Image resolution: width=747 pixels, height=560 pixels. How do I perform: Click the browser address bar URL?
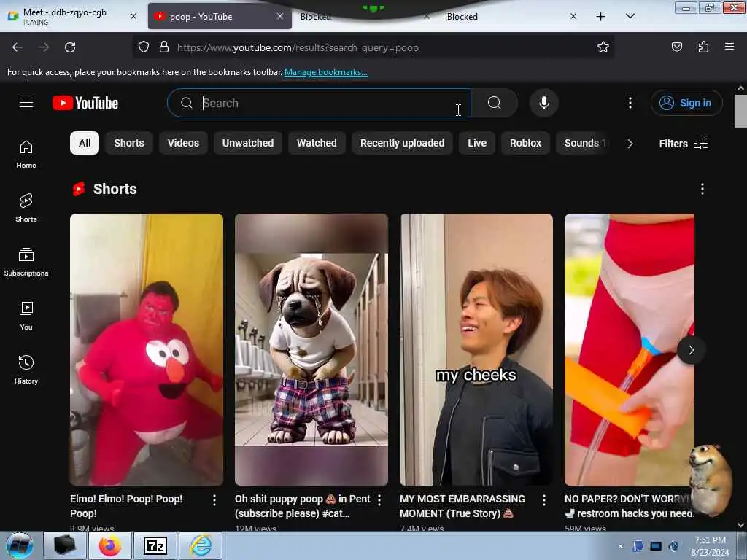pyautogui.click(x=298, y=47)
